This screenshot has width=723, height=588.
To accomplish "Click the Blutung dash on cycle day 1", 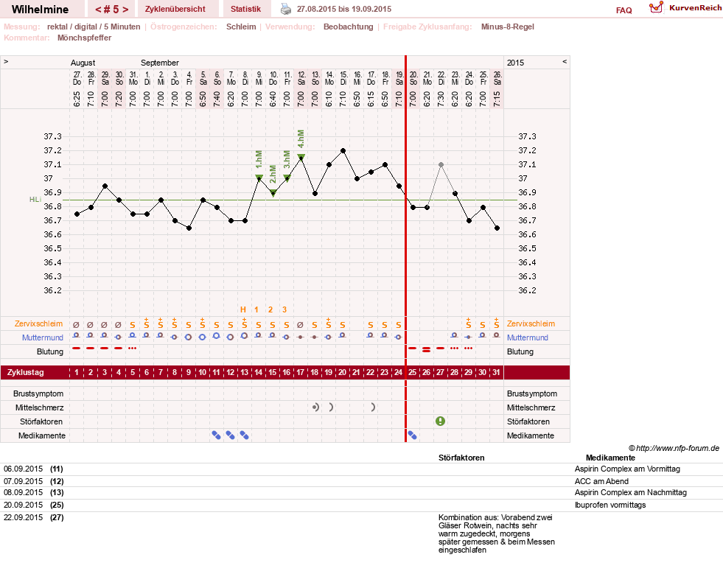I will click(x=77, y=349).
